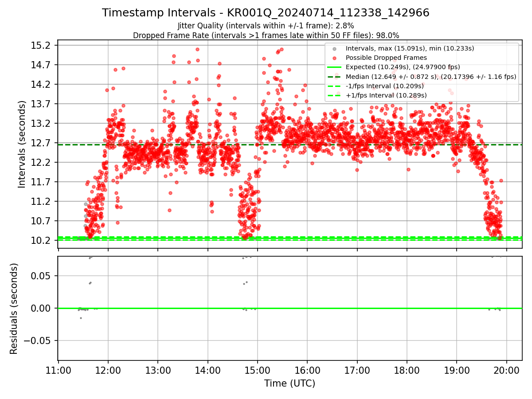Click the solid green line sample in the legend

point(335,67)
